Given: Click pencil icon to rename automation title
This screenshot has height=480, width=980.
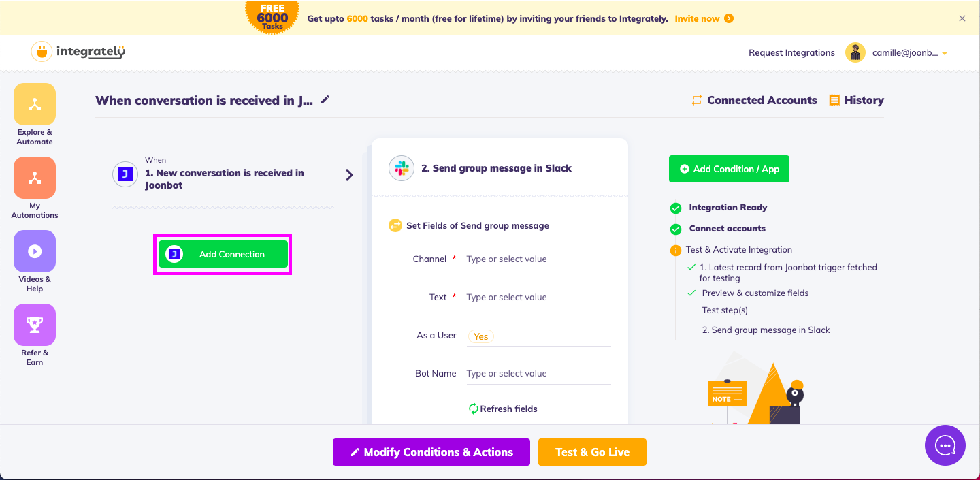Looking at the screenshot, I should coord(325,100).
